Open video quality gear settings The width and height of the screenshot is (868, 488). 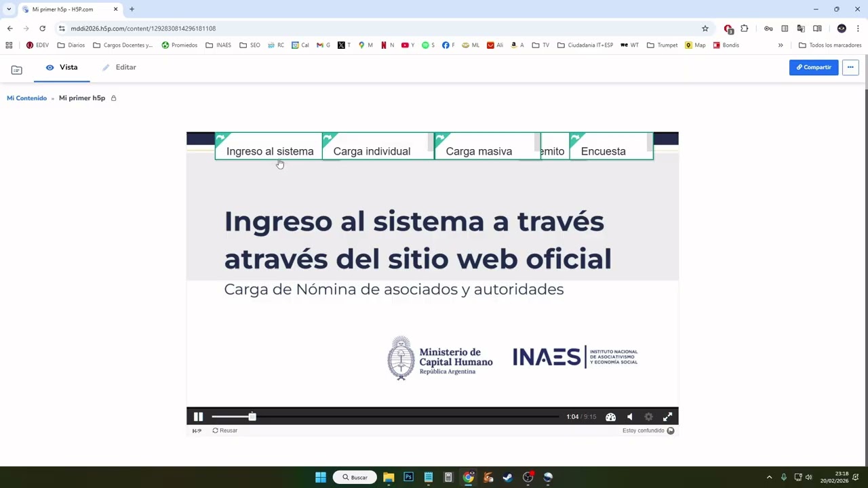pyautogui.click(x=648, y=417)
